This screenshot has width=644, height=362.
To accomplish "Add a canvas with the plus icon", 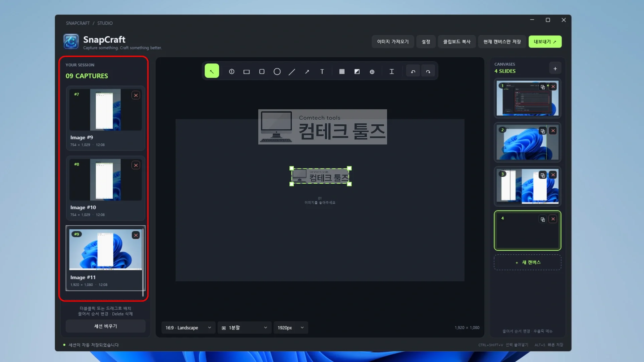I will [x=555, y=68].
